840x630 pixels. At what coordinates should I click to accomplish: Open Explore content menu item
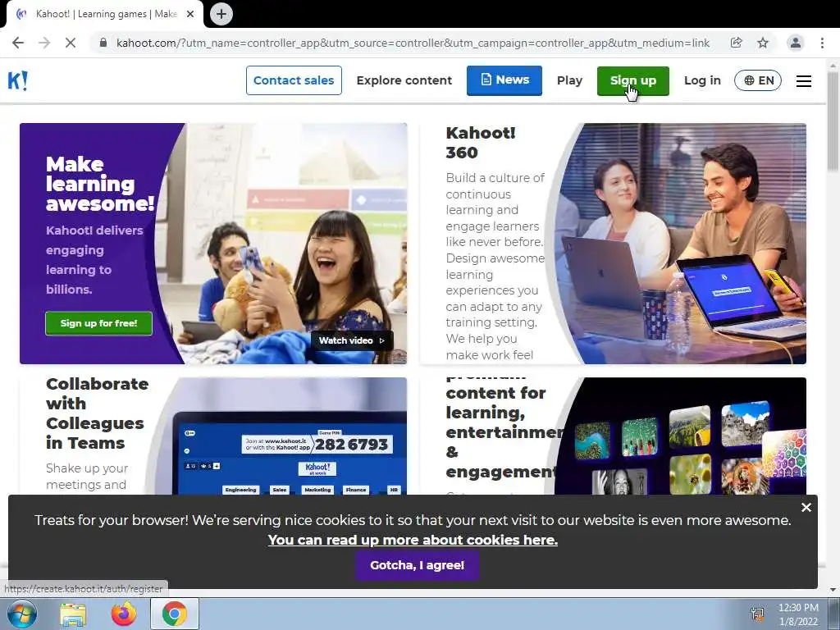(x=404, y=80)
